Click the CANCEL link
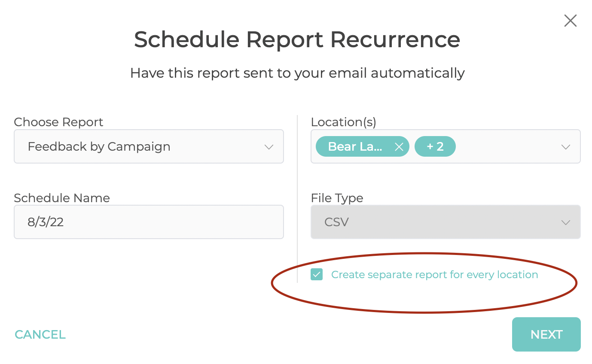This screenshot has height=364, width=592. 40,334
